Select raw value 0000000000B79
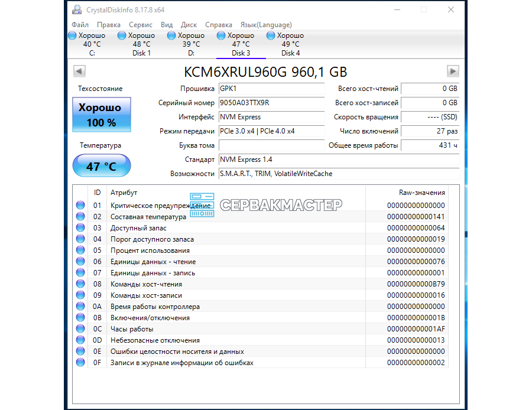Image resolution: width=532 pixels, height=410 pixels. [416, 284]
